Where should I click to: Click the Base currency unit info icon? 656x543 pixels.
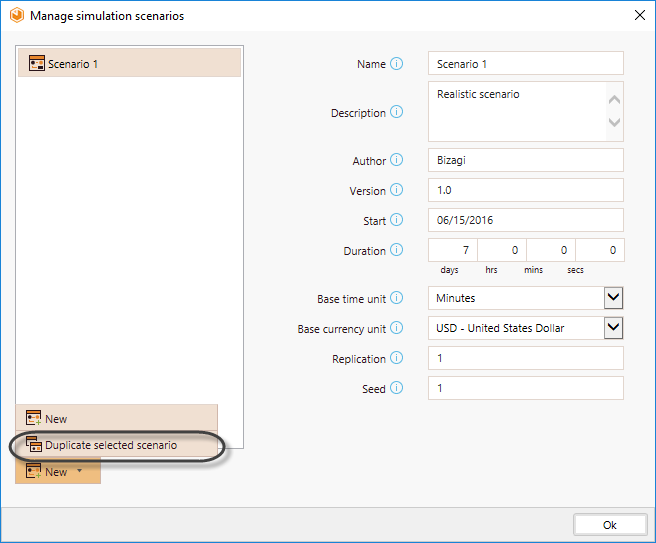pyautogui.click(x=396, y=328)
